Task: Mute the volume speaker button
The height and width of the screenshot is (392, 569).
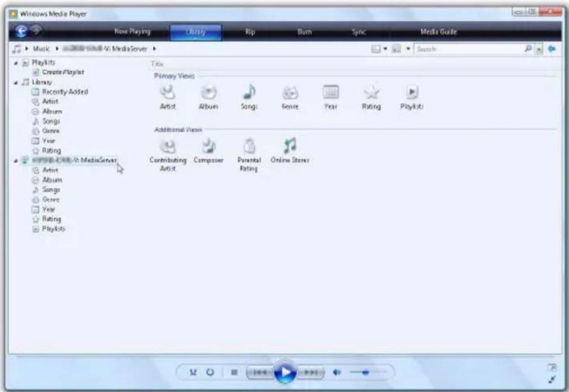Action: coord(337,372)
